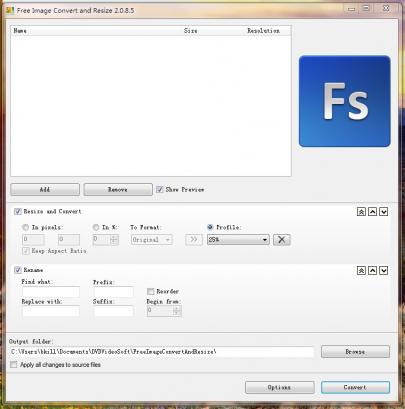This screenshot has height=409, width=405.
Task: Close the Free Image Convert window
Action: click(x=386, y=8)
